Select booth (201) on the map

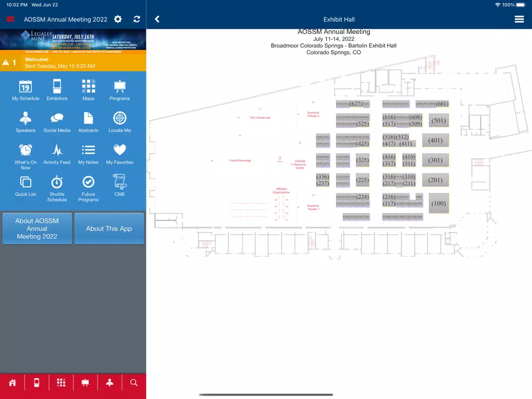435,180
